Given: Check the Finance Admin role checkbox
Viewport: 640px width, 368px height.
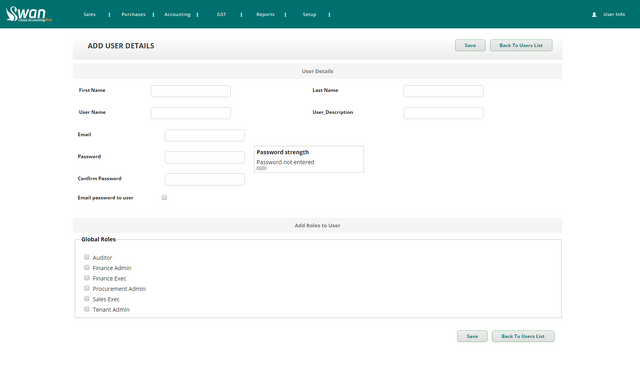Looking at the screenshot, I should pyautogui.click(x=87, y=268).
